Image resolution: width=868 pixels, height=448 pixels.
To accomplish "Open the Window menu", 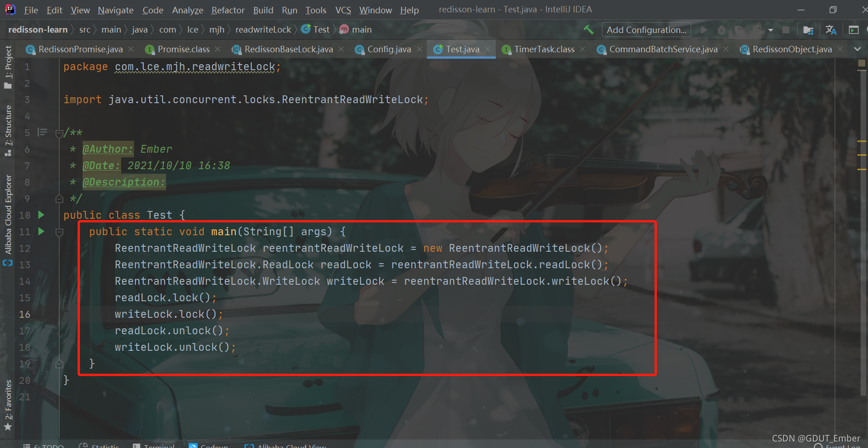I will pos(375,10).
